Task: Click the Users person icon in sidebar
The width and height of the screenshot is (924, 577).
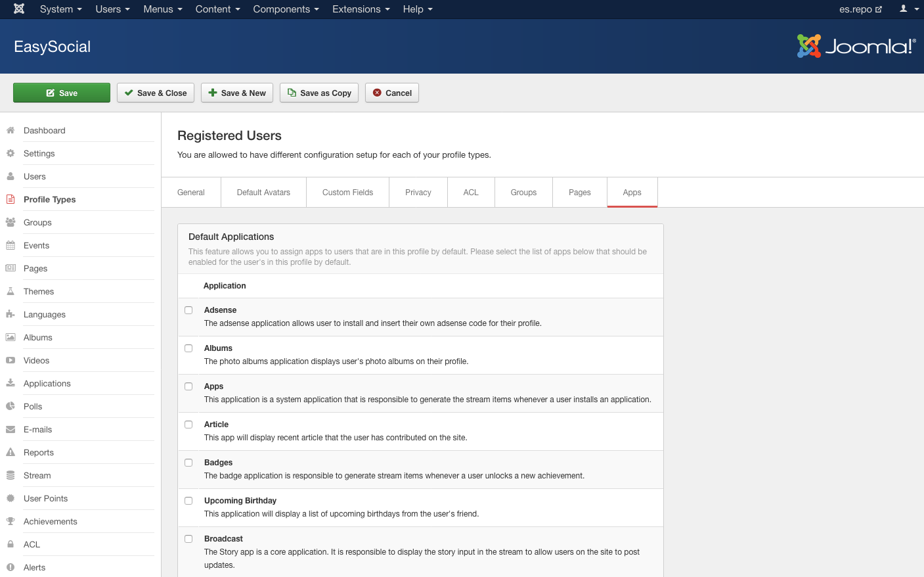Action: [x=11, y=176]
